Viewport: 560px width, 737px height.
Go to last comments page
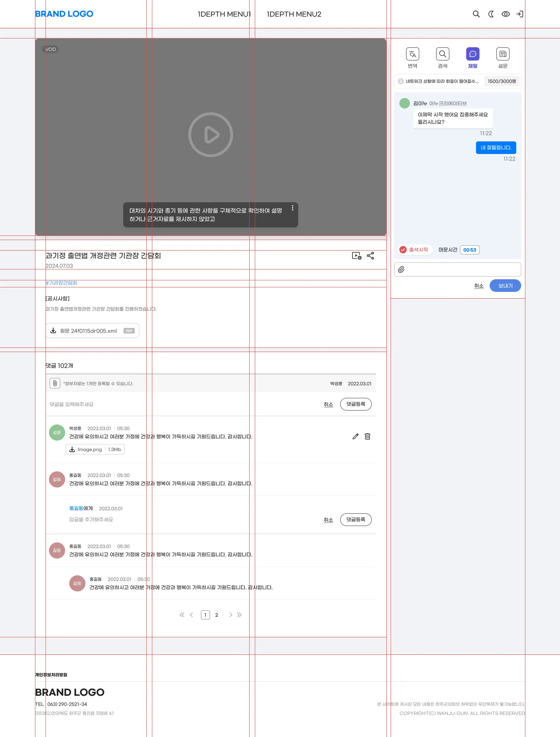(x=239, y=615)
